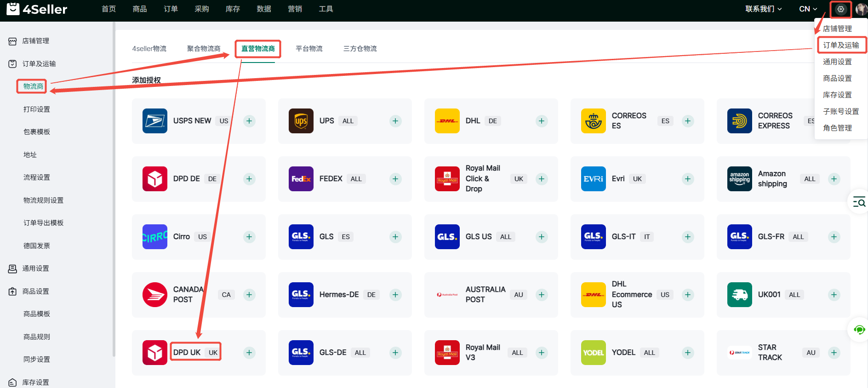Select 子账号设置 in settings dropdown menu
Screen dimensions: 868x388
841,111
